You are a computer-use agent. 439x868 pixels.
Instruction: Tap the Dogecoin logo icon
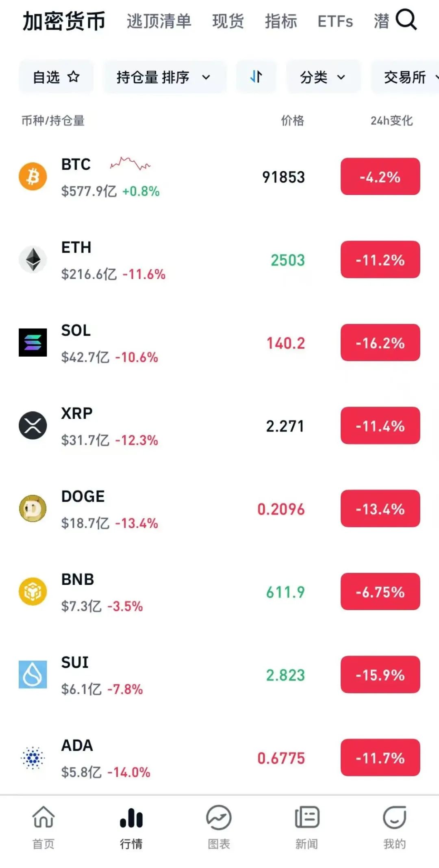[33, 509]
